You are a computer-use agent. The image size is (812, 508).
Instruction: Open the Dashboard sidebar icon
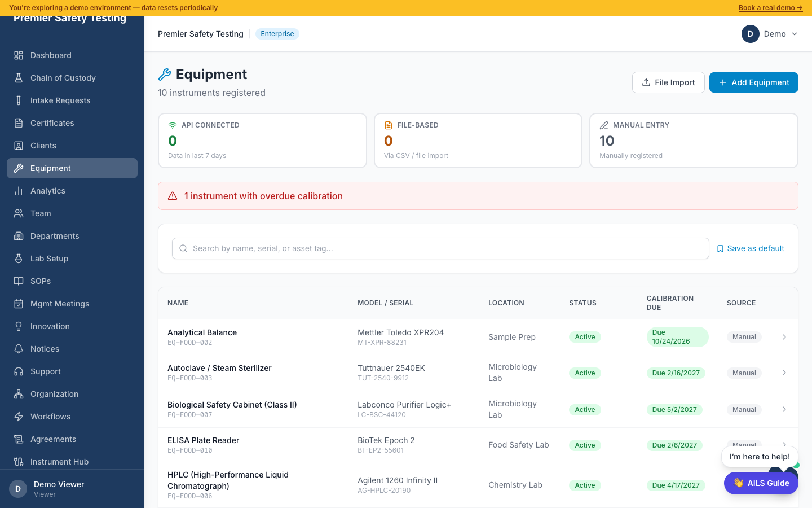[x=19, y=55]
